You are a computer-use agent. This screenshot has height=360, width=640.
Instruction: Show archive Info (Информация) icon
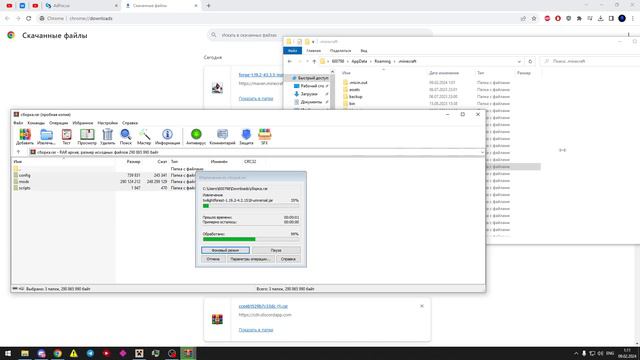167,137
